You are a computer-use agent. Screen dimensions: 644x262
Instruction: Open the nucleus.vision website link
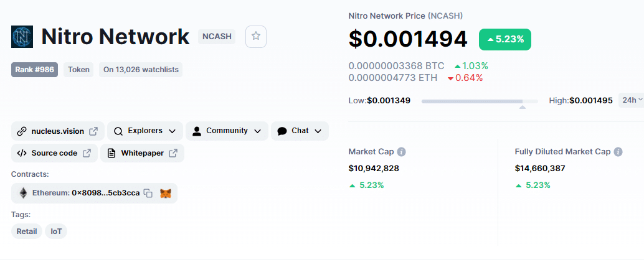58,131
